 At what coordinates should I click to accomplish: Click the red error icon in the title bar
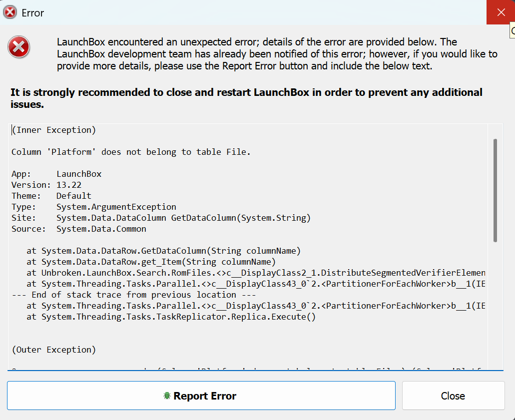pyautogui.click(x=10, y=12)
